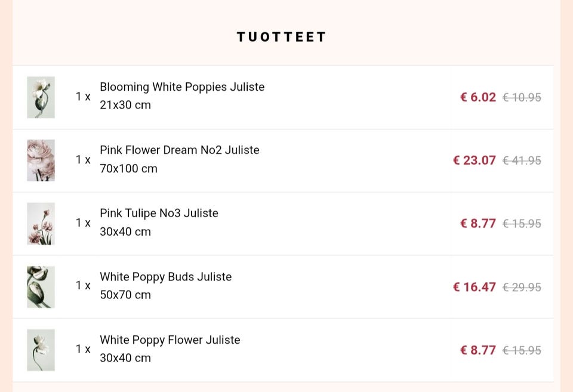Screen dimensions: 573x392
Task: Open the Pink Tulipe No3 poster thumbnail
Action: tap(41, 224)
